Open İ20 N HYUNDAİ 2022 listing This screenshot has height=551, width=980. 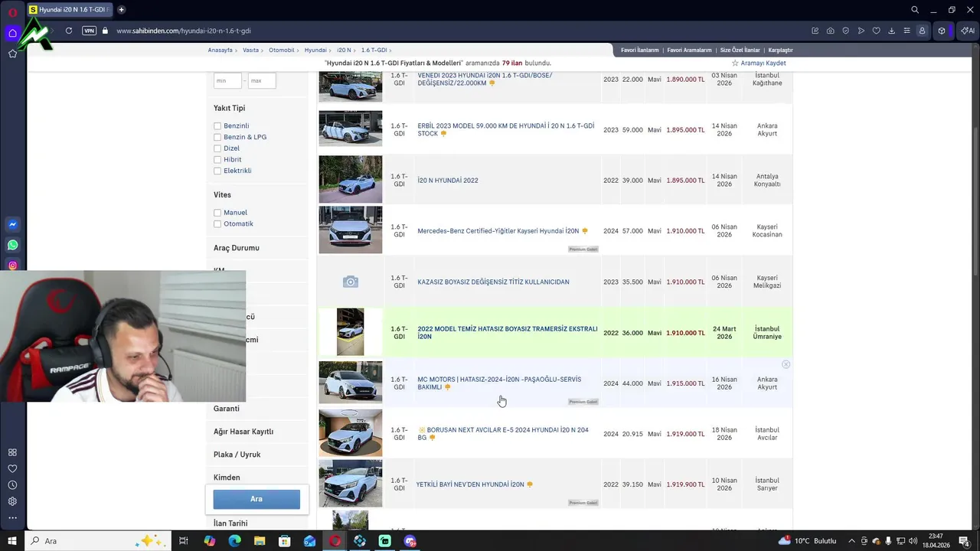448,181
